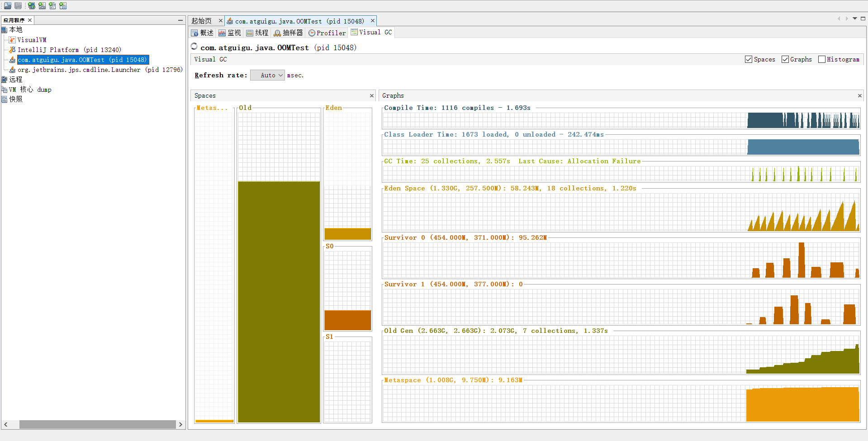Select IntelliJ Platform (pid 13240) tree entry

[x=69, y=50]
